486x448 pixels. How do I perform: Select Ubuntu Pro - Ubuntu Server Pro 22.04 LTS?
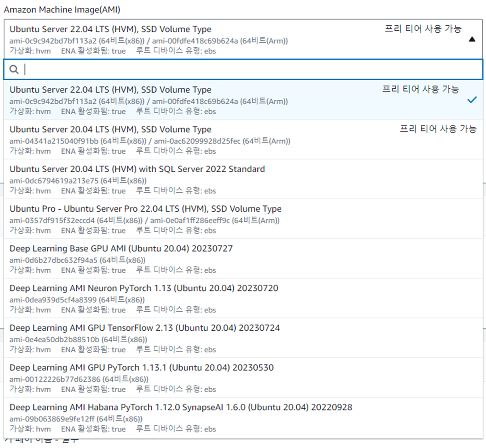point(243,219)
